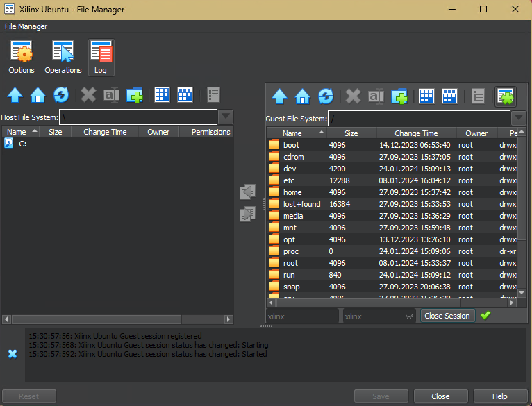Viewport: 532px width, 406px height.
Task: Select the snap folder row
Action: click(x=392, y=287)
